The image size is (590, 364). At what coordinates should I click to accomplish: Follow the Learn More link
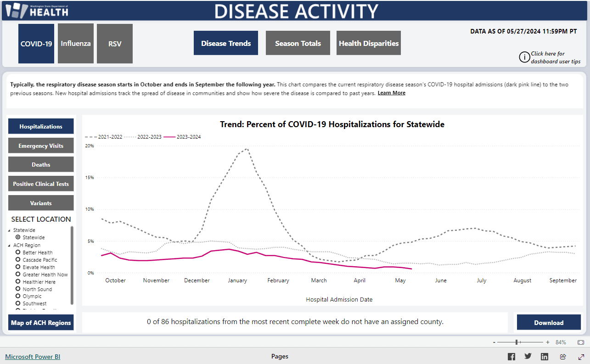pos(391,93)
